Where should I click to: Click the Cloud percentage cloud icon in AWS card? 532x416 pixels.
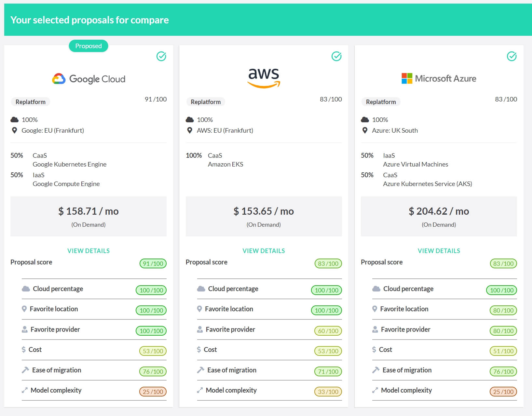[x=201, y=289]
